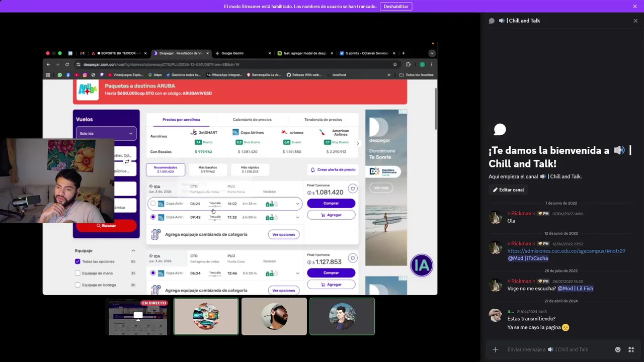This screenshot has height=362, width=644.
Task: Reload the Despegar page
Action: [67, 64]
